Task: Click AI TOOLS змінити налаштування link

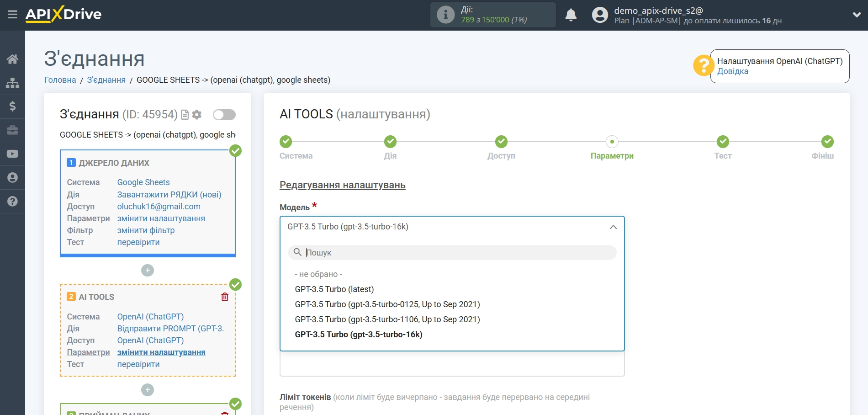Action: click(x=161, y=352)
